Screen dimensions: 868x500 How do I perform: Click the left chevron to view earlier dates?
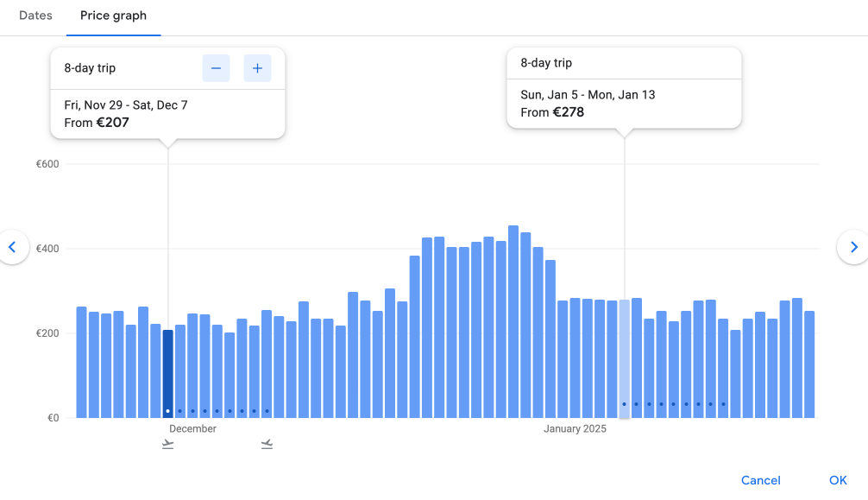pos(13,247)
